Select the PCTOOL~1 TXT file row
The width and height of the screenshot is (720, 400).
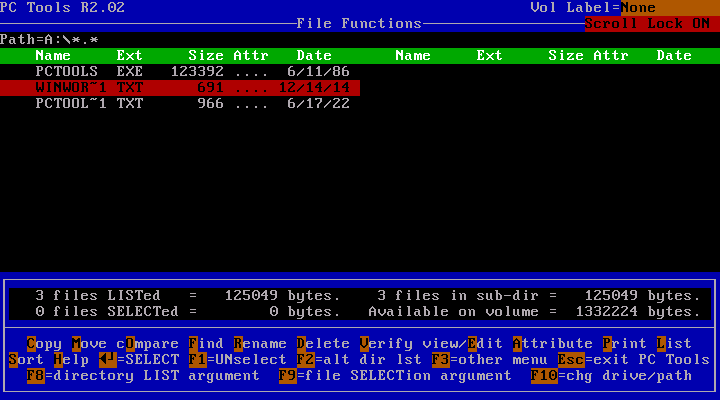pyautogui.click(x=180, y=104)
